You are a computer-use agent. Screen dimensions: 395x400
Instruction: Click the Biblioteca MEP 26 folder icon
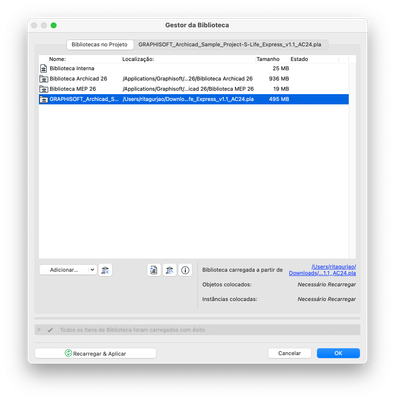[x=44, y=89]
